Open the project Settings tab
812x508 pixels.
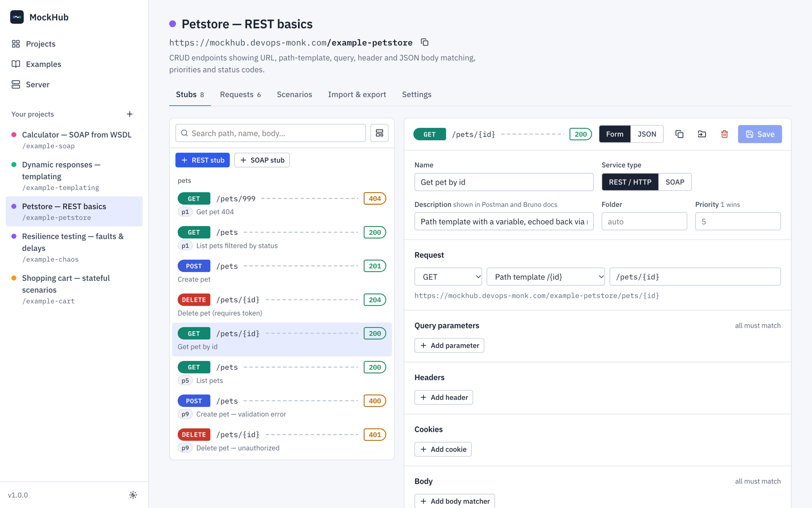coord(417,94)
